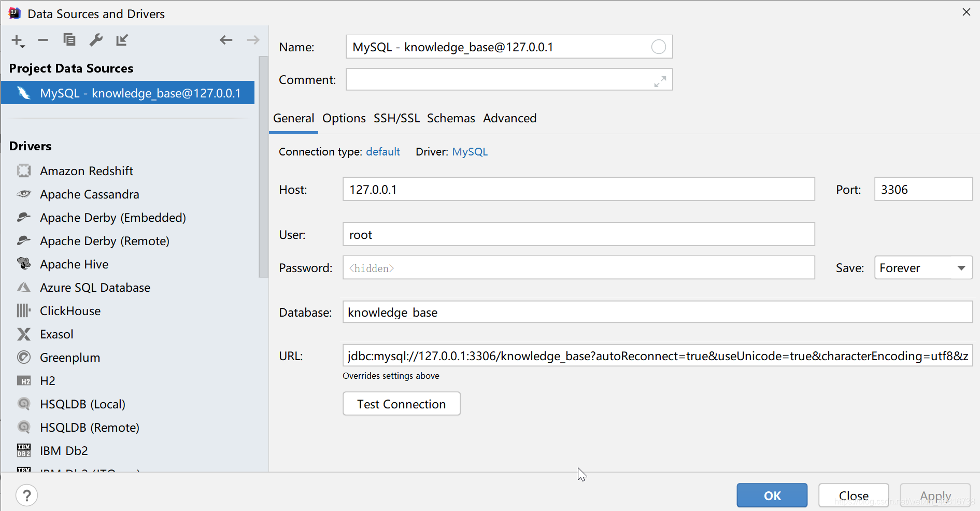The height and width of the screenshot is (511, 980).
Task: Expand the Comment field
Action: 660,81
